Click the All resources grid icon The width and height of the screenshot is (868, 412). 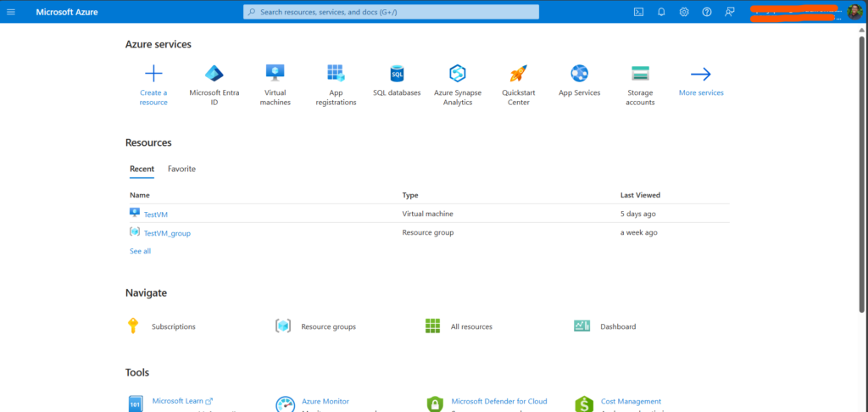pyautogui.click(x=432, y=326)
